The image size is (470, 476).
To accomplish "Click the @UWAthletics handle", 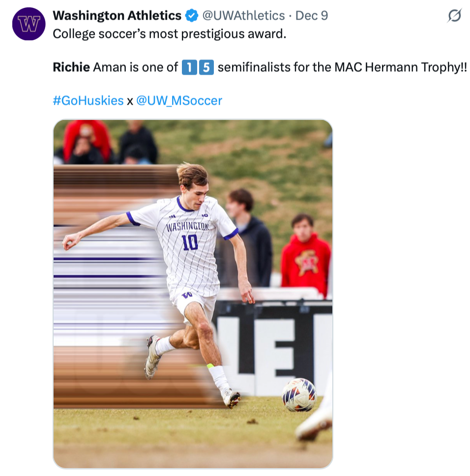I will click(x=243, y=16).
